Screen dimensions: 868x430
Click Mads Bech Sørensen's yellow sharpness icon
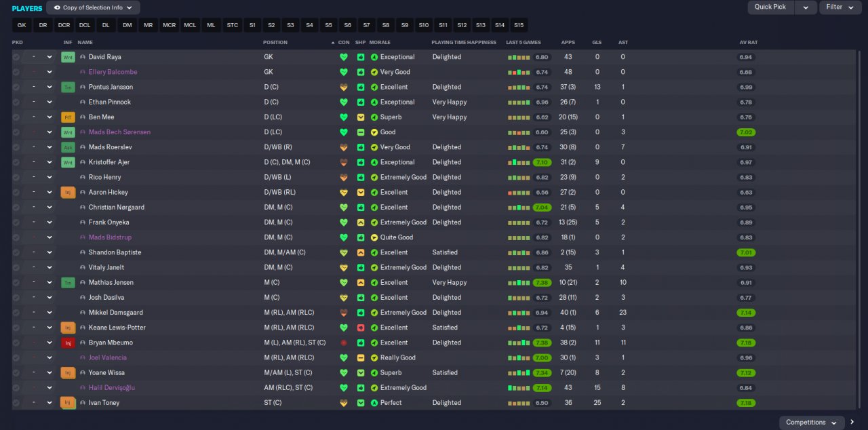361,132
